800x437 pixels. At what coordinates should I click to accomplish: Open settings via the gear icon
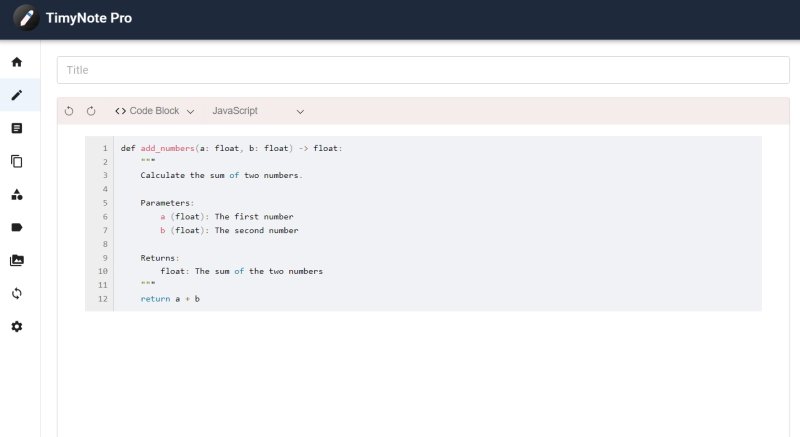pyautogui.click(x=17, y=326)
